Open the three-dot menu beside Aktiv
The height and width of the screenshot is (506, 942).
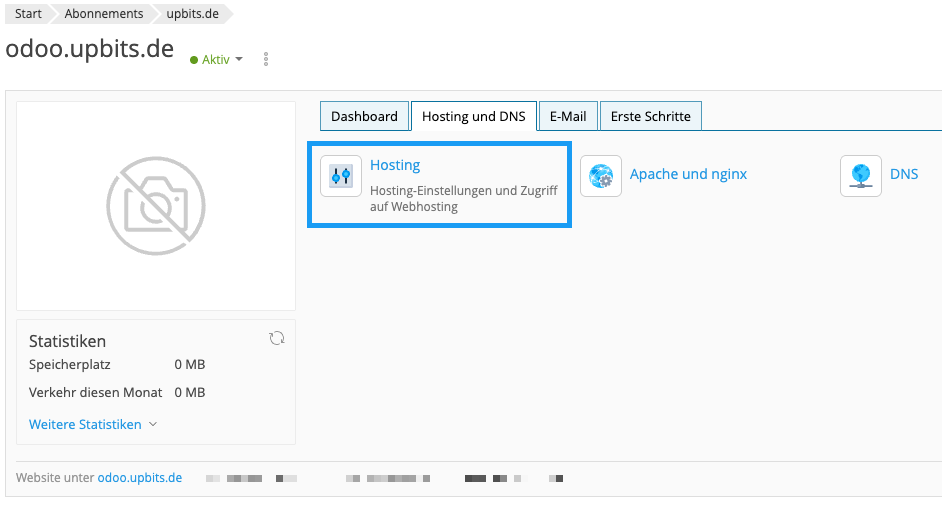coord(266,60)
